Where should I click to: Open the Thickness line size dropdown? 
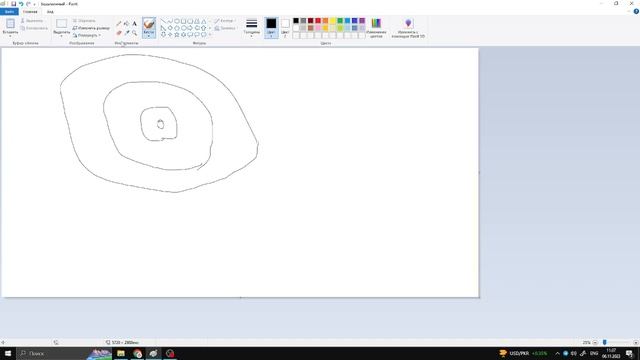(252, 28)
